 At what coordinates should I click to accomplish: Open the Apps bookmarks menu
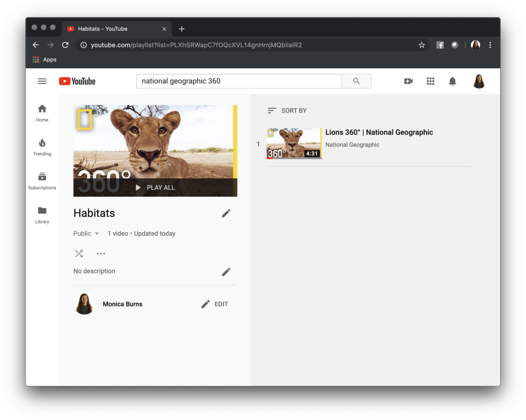pos(44,59)
